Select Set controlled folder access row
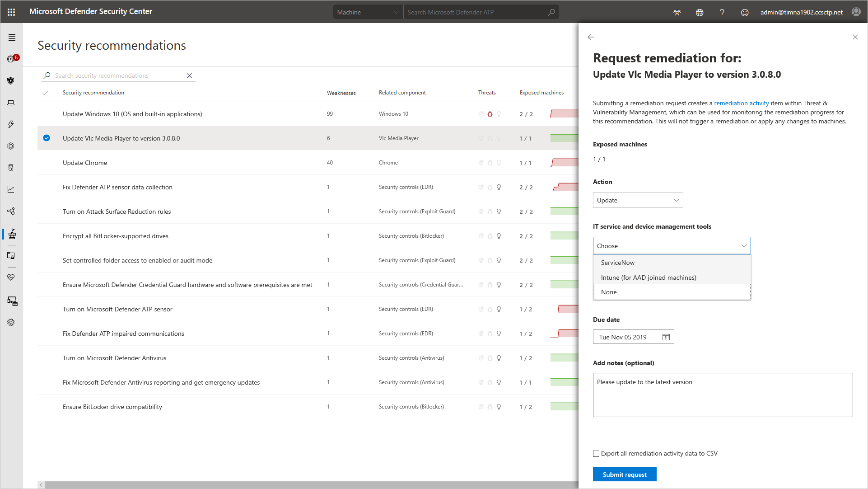Image resolution: width=868 pixels, height=489 pixels. pyautogui.click(x=308, y=260)
